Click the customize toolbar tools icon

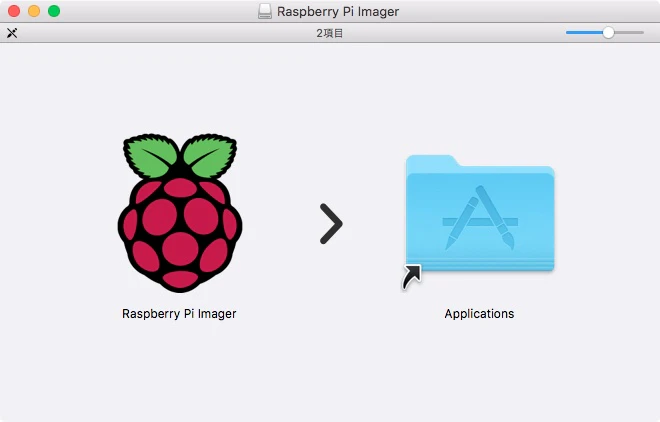[12, 33]
